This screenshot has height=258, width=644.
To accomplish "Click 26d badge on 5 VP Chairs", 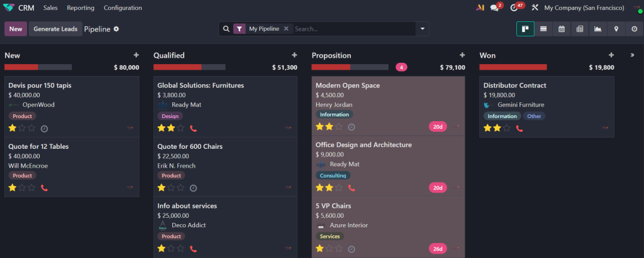I will 438,249.
